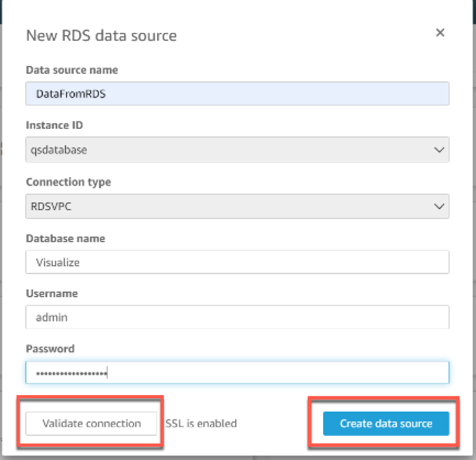Click the 'Connection type' label

coord(68,182)
